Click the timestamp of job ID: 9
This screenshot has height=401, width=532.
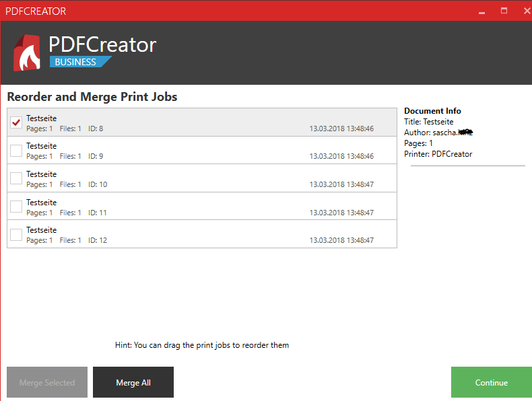tap(341, 156)
